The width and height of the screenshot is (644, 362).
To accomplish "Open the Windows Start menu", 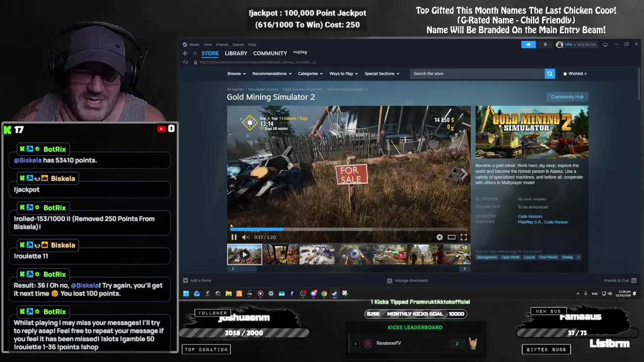I will pyautogui.click(x=186, y=294).
